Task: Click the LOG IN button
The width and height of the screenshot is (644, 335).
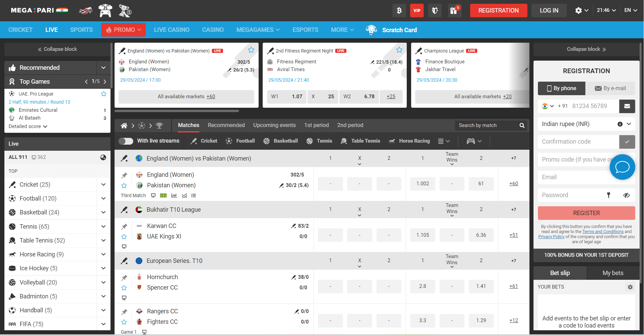Action: 549,11
